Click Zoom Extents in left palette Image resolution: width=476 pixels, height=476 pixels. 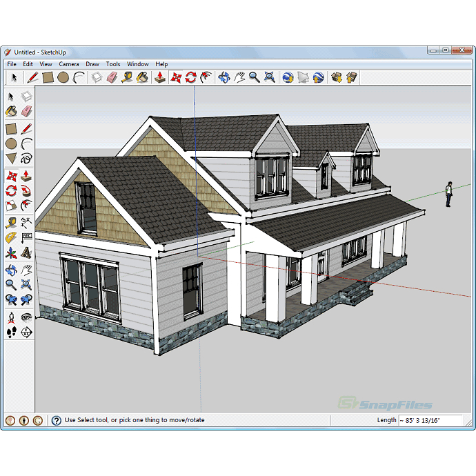[x=26, y=285]
